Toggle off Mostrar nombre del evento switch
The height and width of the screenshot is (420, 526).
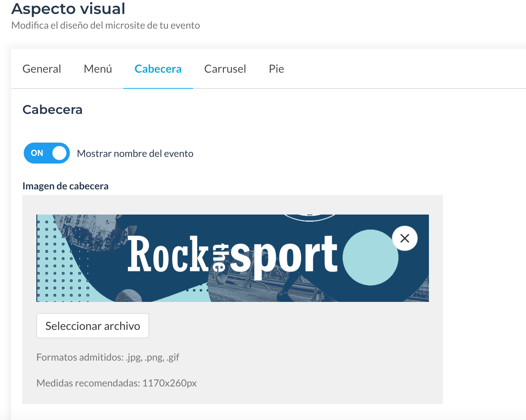(47, 153)
